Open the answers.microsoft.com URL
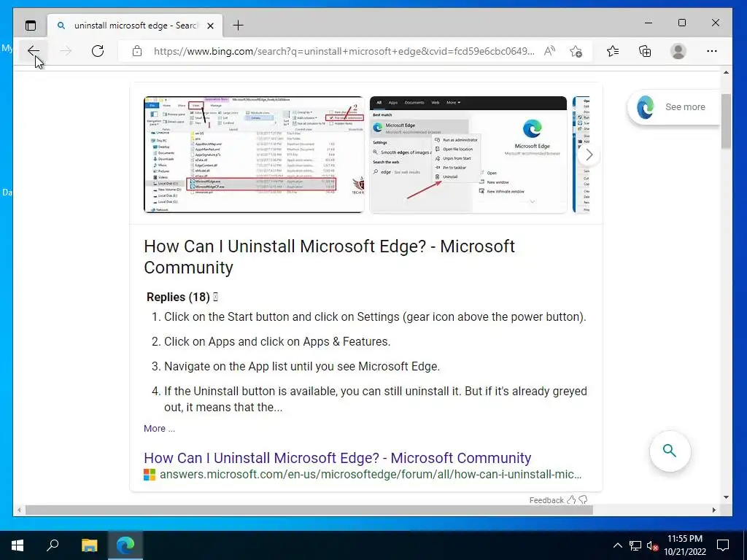Viewport: 747px width, 560px height. point(370,474)
